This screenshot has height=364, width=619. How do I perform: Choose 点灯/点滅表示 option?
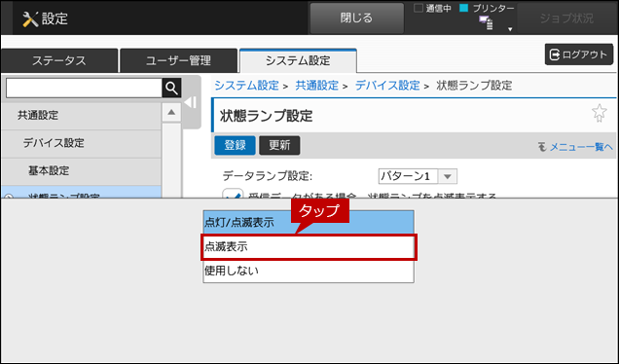(x=309, y=222)
